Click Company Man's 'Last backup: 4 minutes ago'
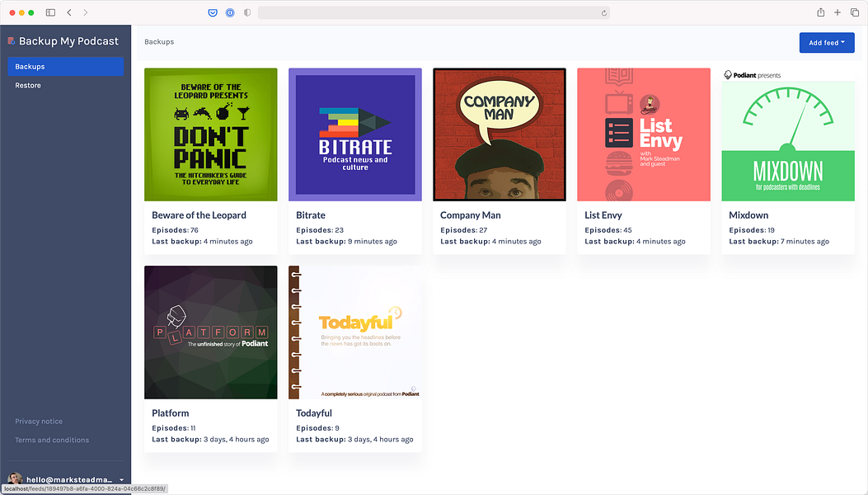The height and width of the screenshot is (495, 868). 491,242
